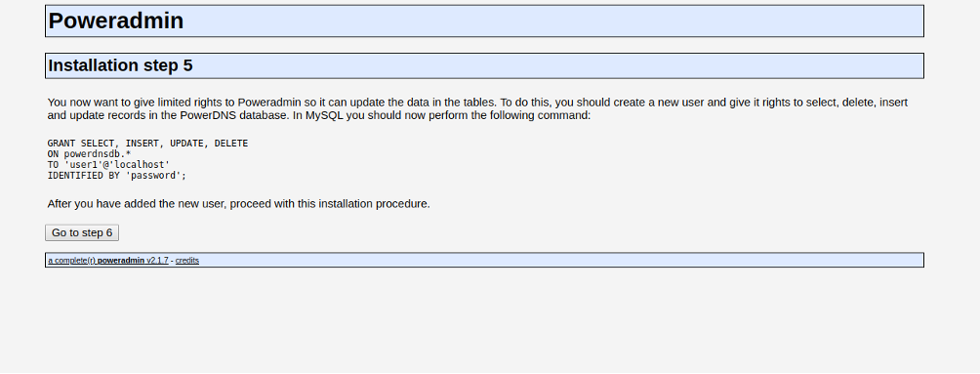Click the word PowerDNS in the instructions paragraph

point(206,115)
